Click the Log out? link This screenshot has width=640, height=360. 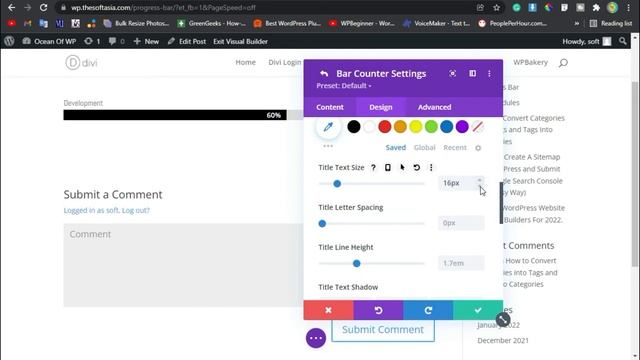136,211
